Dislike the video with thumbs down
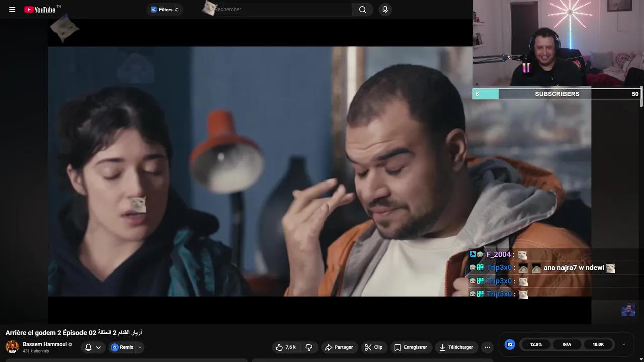The image size is (644, 362). pos(309,347)
